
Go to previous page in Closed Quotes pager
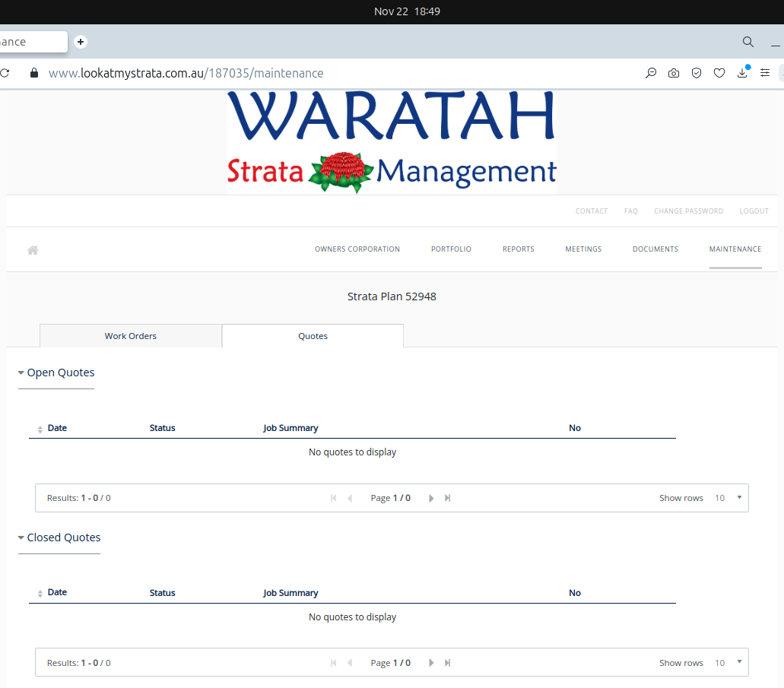(x=350, y=662)
